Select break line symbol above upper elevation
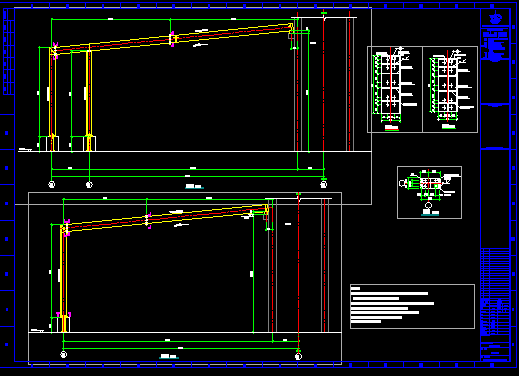 [324, 18]
